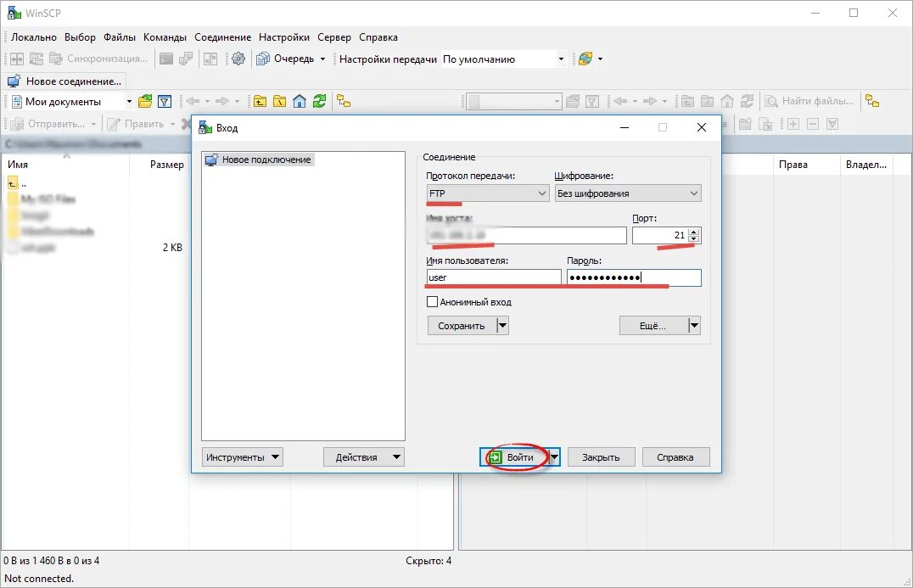The image size is (913, 588).
Task: Expand the arrow beside the 'Войти' button
Action: tap(554, 457)
